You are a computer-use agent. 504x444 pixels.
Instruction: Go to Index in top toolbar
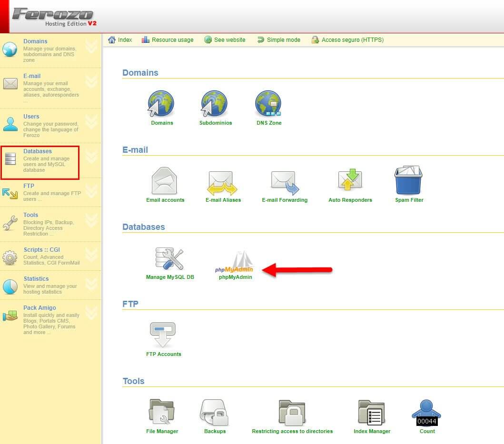(120, 40)
